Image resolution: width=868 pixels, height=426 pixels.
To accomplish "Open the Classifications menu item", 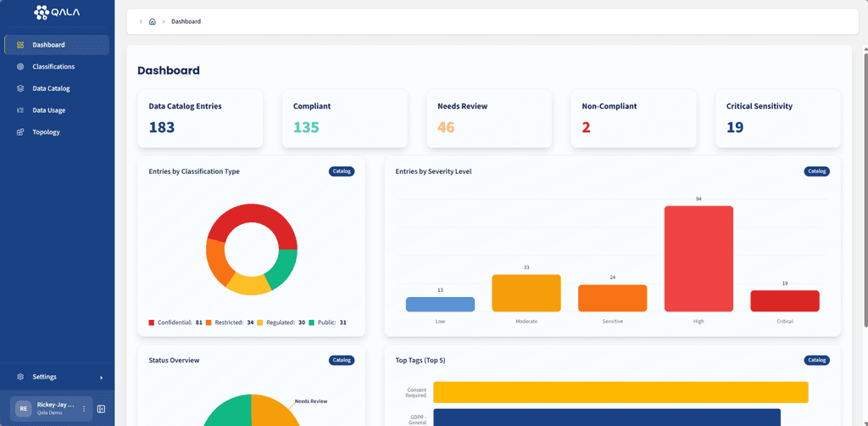I will coord(57,66).
